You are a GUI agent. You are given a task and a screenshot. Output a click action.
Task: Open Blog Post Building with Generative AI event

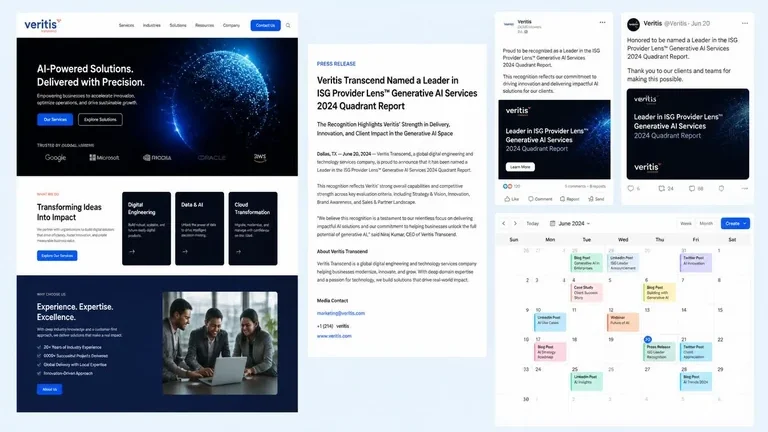[659, 292]
